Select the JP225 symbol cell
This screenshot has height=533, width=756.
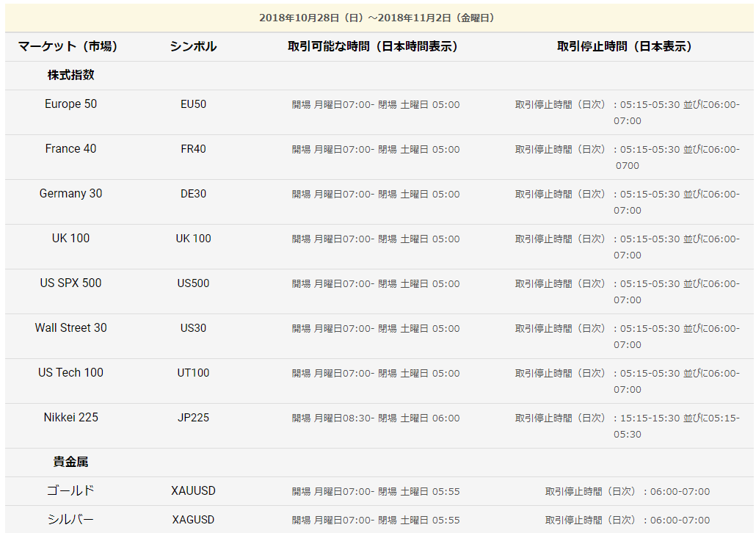point(193,418)
